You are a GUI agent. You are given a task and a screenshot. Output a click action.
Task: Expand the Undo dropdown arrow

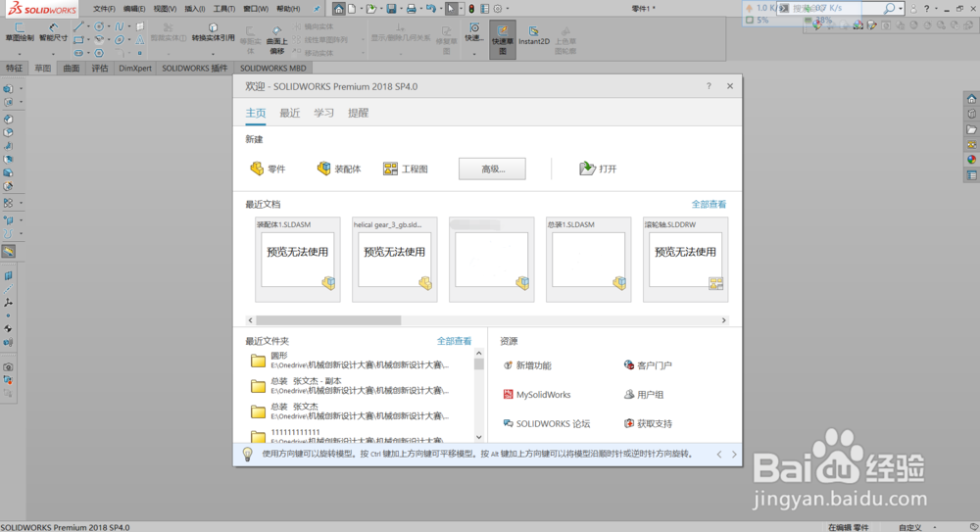(x=439, y=9)
